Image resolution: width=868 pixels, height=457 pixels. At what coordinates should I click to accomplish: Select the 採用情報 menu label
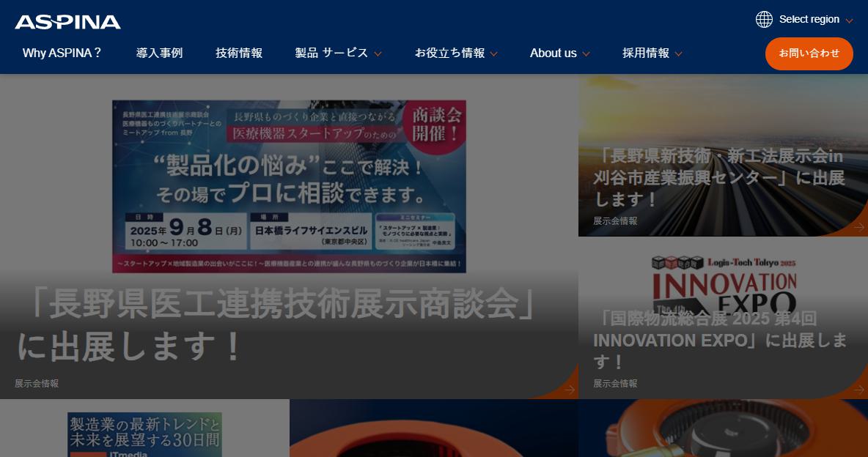click(x=646, y=53)
